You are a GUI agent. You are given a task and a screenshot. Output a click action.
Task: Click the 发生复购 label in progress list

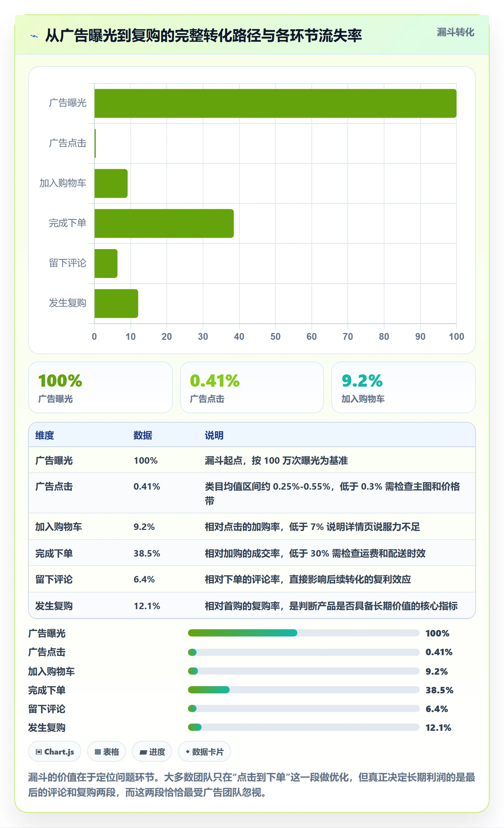47,728
